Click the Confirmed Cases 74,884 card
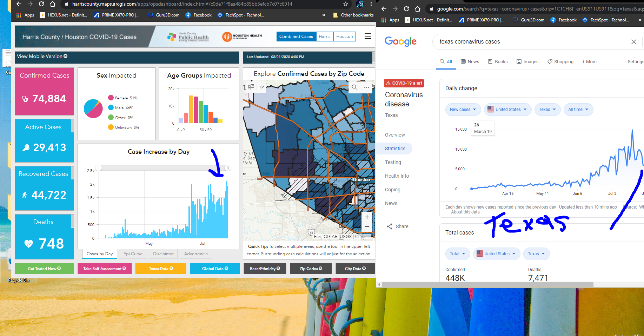 coord(44,91)
